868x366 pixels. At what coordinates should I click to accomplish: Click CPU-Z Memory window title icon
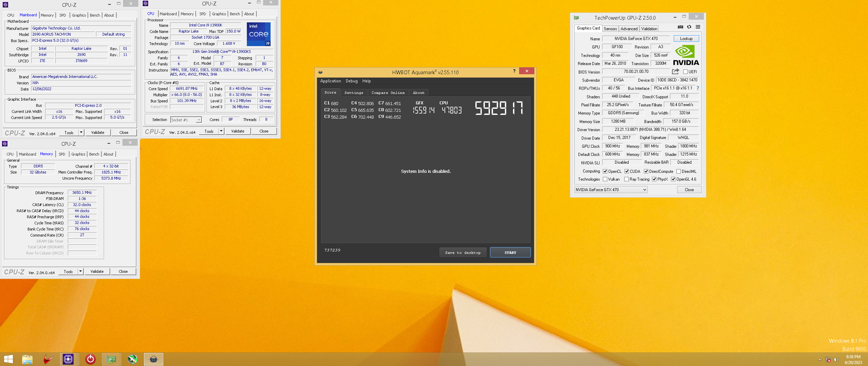pyautogui.click(x=5, y=144)
